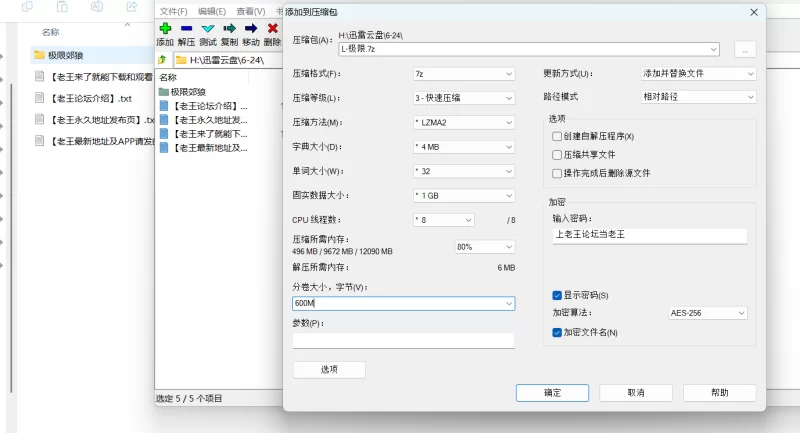Open the 加密算法 AES-256 dropdown

point(708,313)
